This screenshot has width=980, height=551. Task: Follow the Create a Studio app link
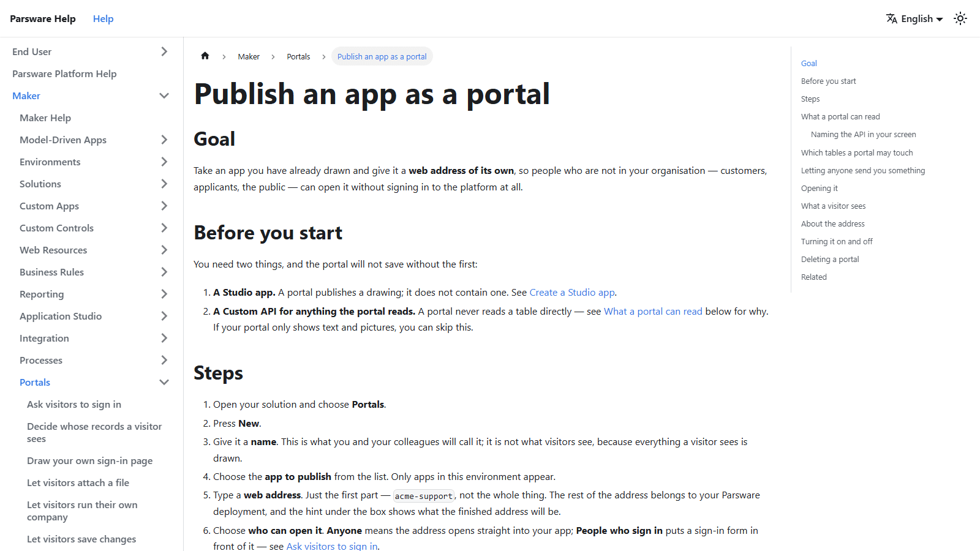(x=572, y=293)
